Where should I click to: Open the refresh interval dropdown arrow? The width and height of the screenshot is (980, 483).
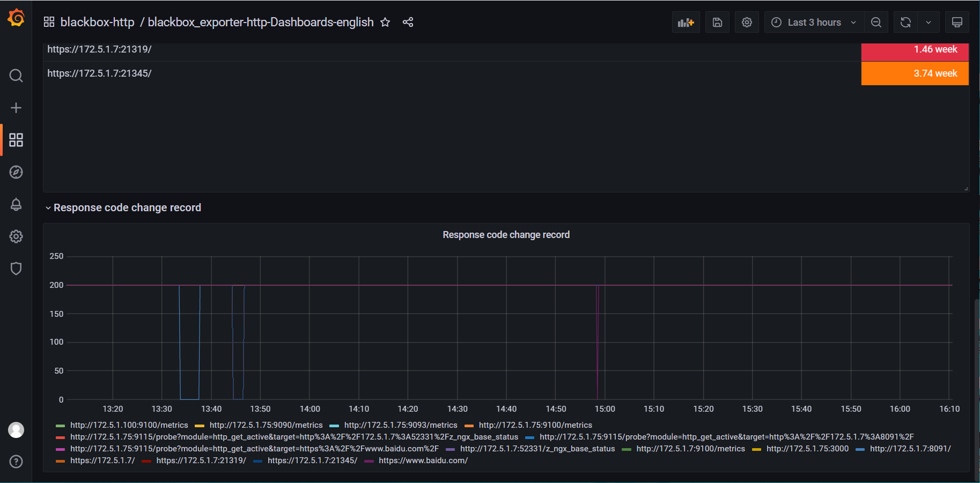(929, 23)
